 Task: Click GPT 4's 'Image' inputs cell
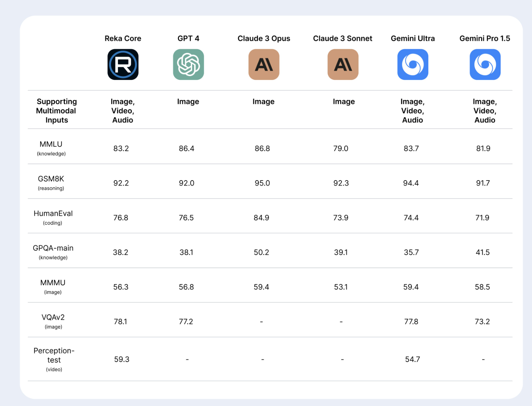coord(188,102)
